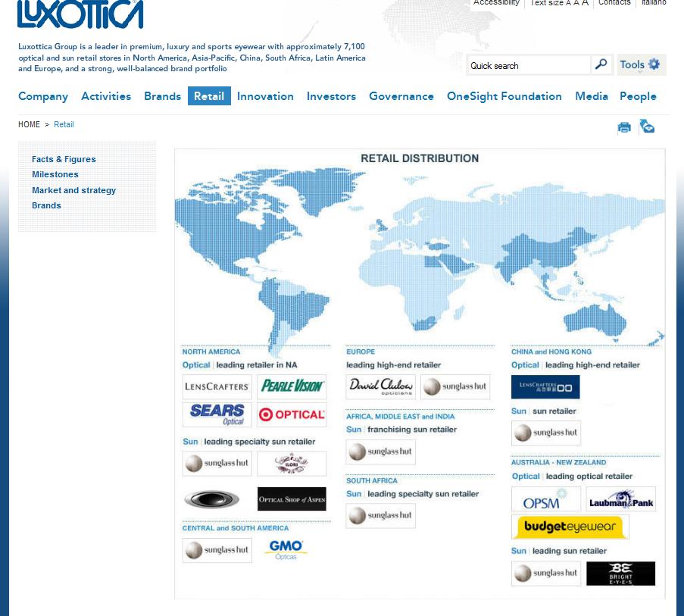The width and height of the screenshot is (684, 616).
Task: Click Sunglass Hut logo under North America
Action: (x=217, y=463)
